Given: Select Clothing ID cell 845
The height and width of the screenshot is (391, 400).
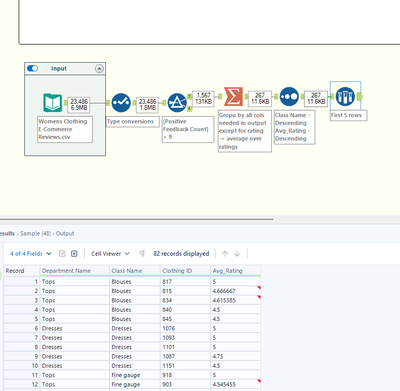Looking at the screenshot, I should pos(185,319).
